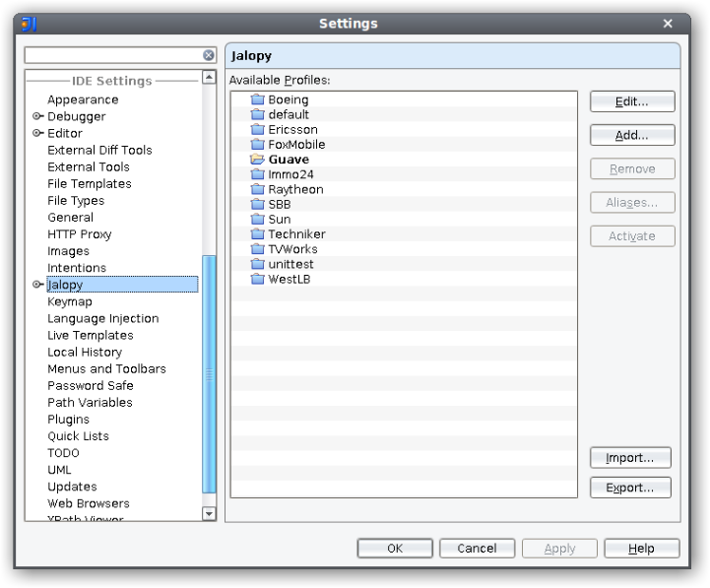The width and height of the screenshot is (710, 588).
Task: Open the File Templates settings
Action: click(x=90, y=183)
